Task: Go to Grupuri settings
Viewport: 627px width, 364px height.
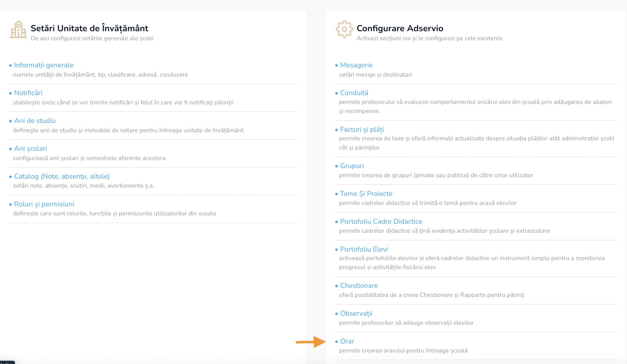Action: [x=351, y=166]
